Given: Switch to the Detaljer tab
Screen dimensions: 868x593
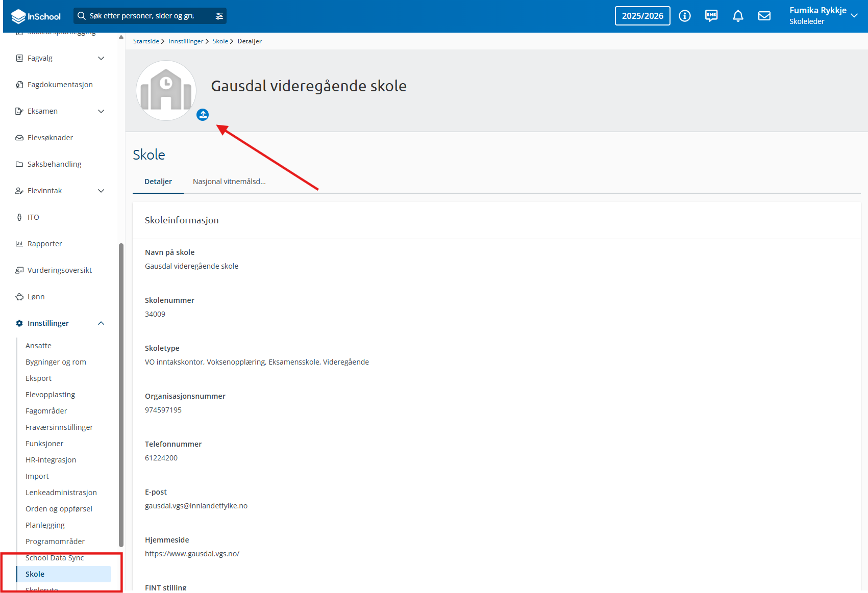Looking at the screenshot, I should coord(158,182).
